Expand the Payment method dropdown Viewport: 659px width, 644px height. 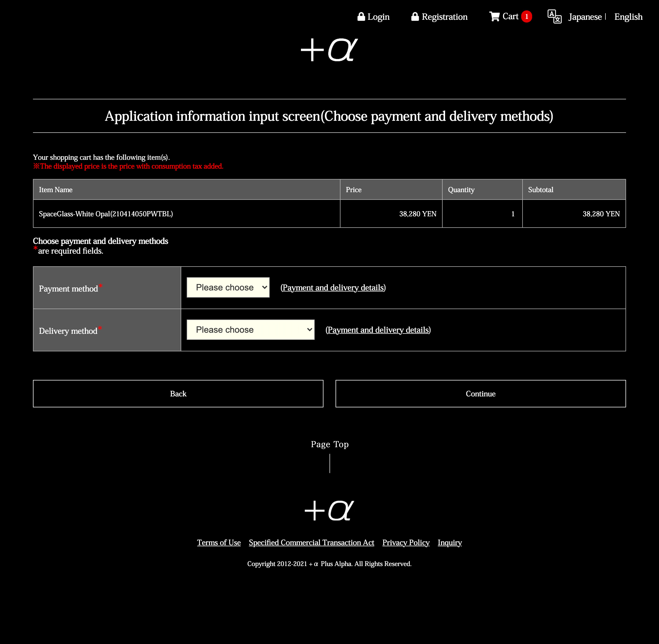click(228, 287)
